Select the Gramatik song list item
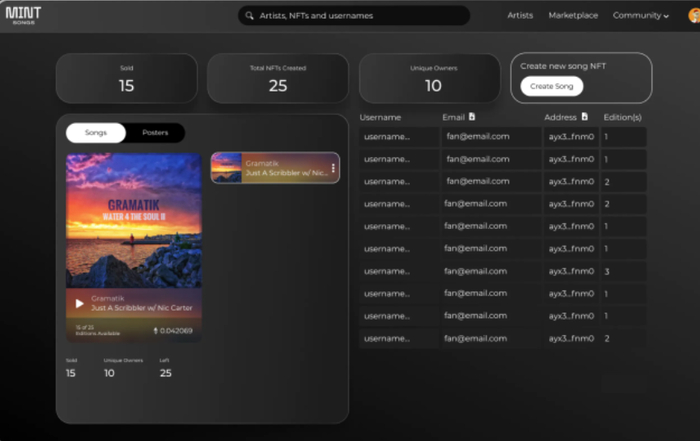The image size is (700, 441). pyautogui.click(x=275, y=168)
